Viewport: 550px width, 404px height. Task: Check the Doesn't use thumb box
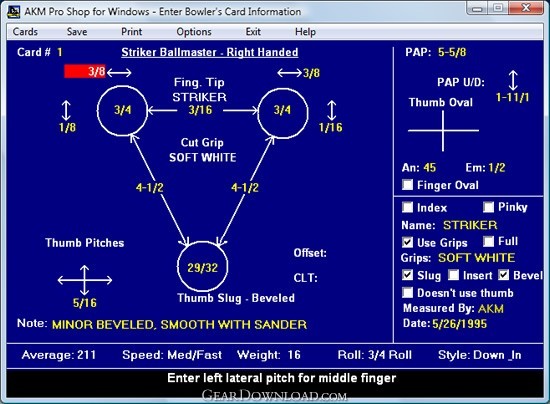point(407,292)
